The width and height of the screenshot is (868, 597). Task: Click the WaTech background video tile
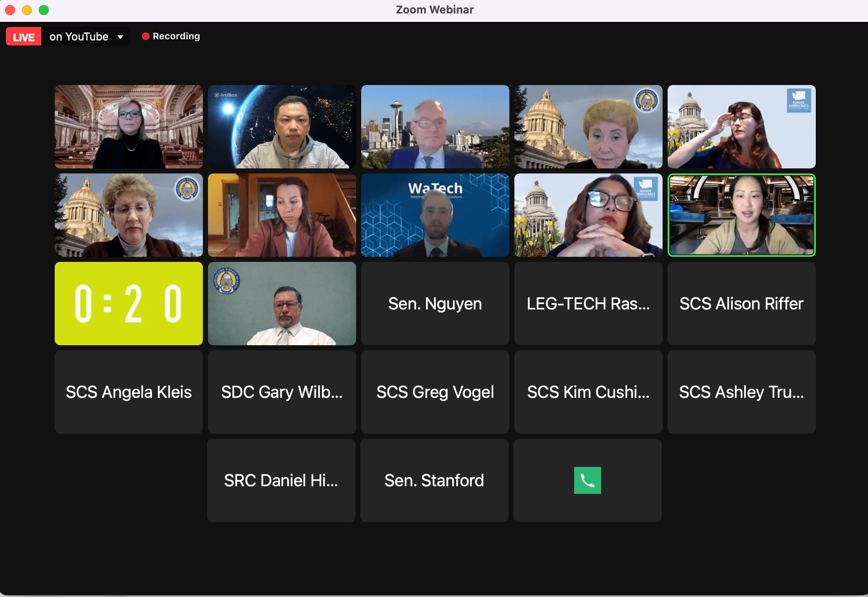pos(435,215)
